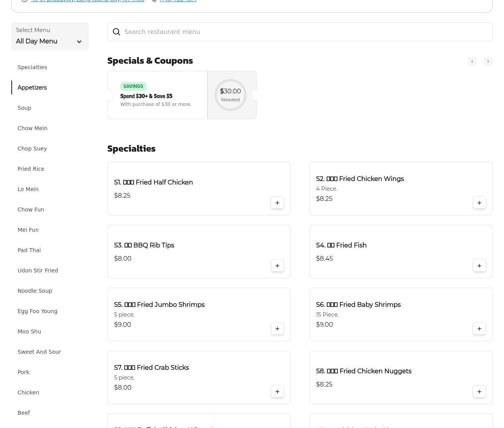Add S5 Fried Jumbo Shrimps to cart
This screenshot has width=504, height=428.
[x=277, y=329]
